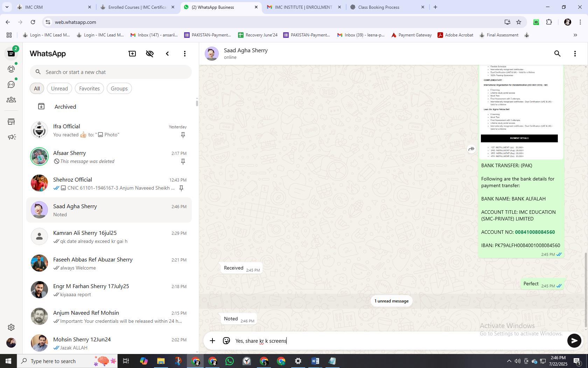Launch WhatsApp from the taskbar
The width and height of the screenshot is (588, 368).
click(230, 361)
